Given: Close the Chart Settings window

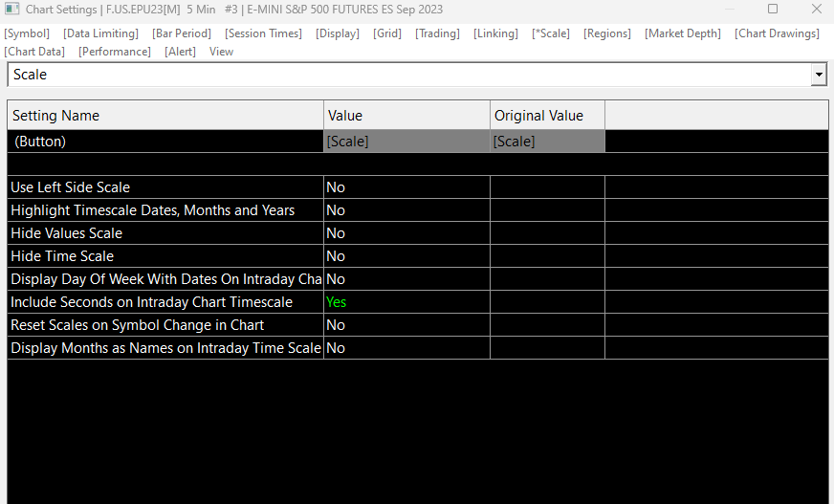Looking at the screenshot, I should 817,9.
